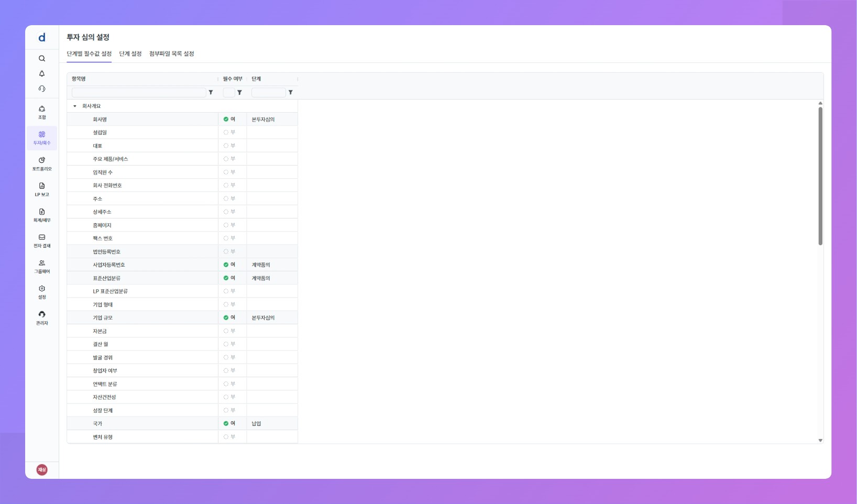This screenshot has width=857, height=504.
Task: Open the headset support icon
Action: (x=42, y=89)
